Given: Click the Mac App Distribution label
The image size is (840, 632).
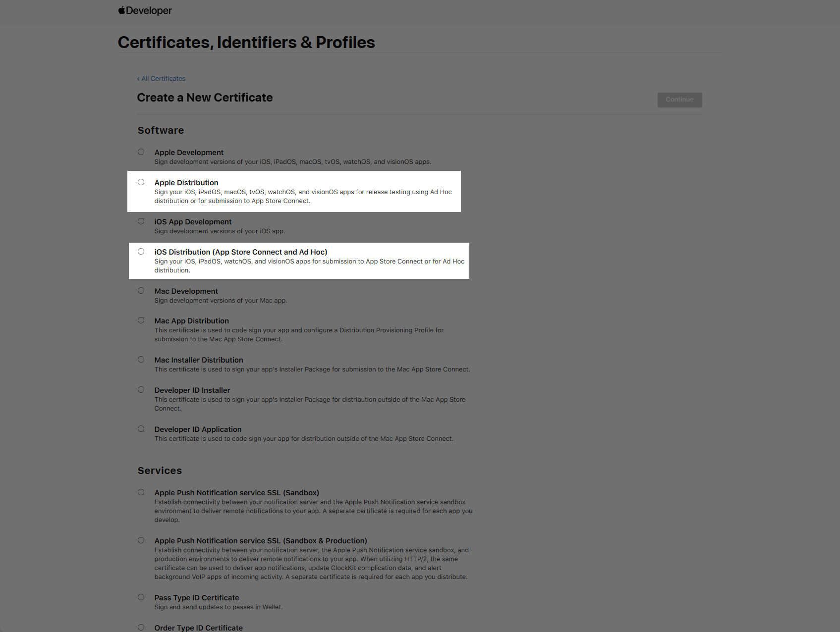Looking at the screenshot, I should [x=192, y=321].
